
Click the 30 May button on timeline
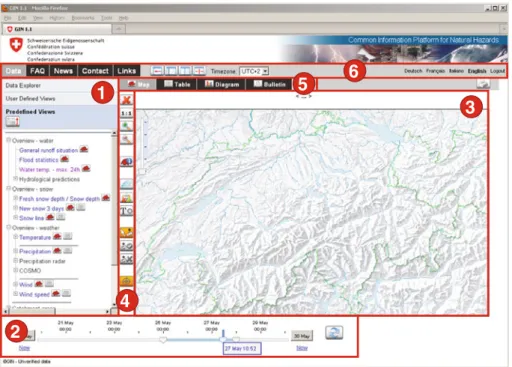click(x=302, y=336)
